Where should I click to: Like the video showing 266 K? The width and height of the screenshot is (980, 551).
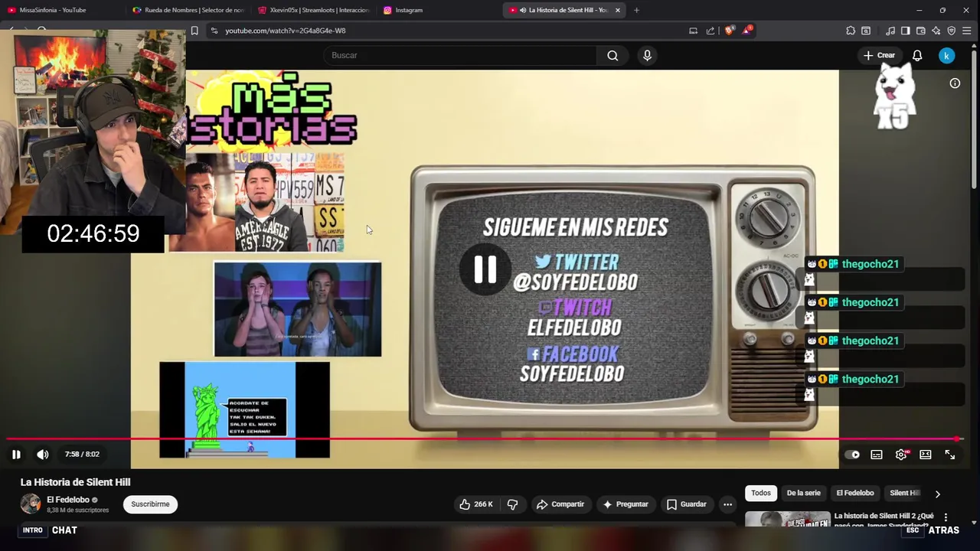tap(476, 504)
